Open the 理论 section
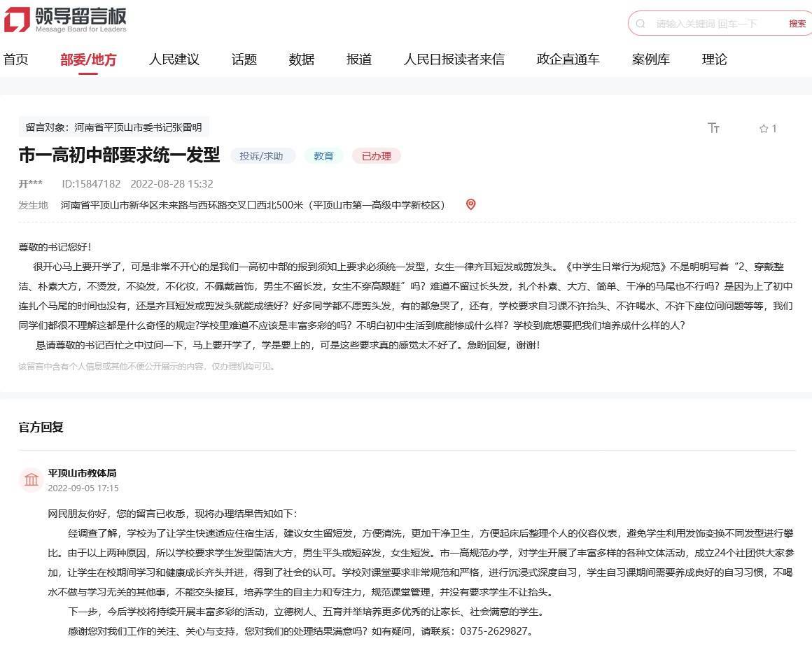The image size is (812, 648). (x=714, y=59)
